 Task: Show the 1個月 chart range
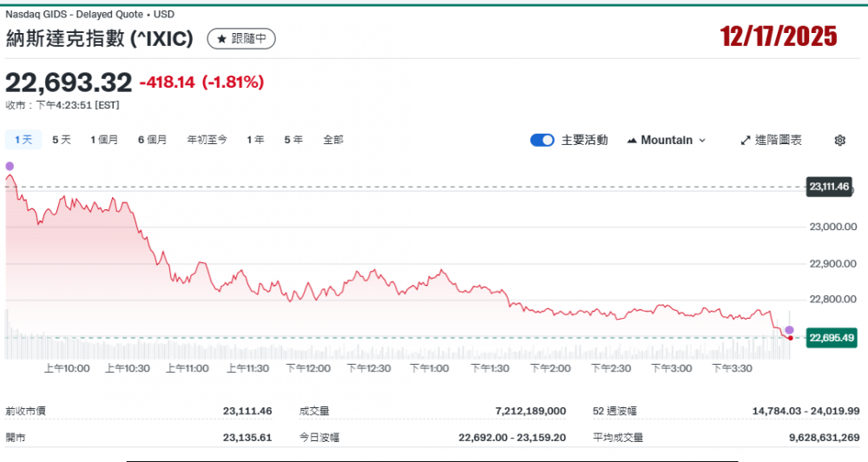[104, 140]
